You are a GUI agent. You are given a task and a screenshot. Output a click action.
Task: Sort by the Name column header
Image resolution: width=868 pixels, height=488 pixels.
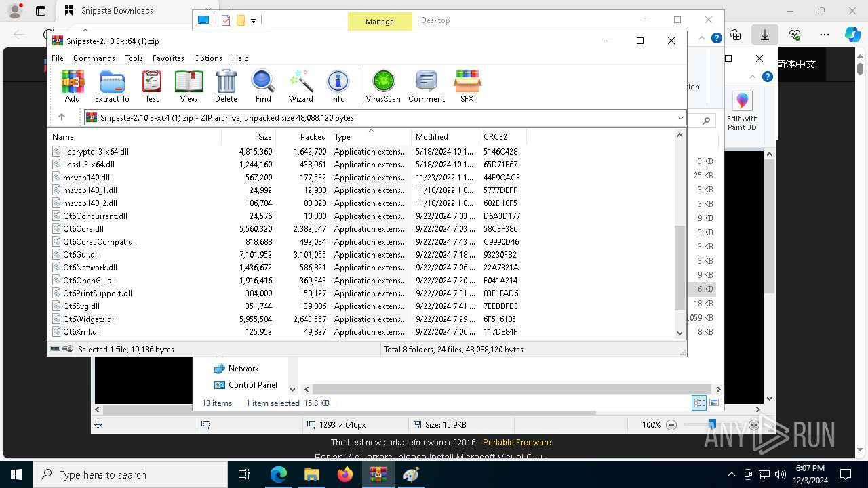coord(136,136)
